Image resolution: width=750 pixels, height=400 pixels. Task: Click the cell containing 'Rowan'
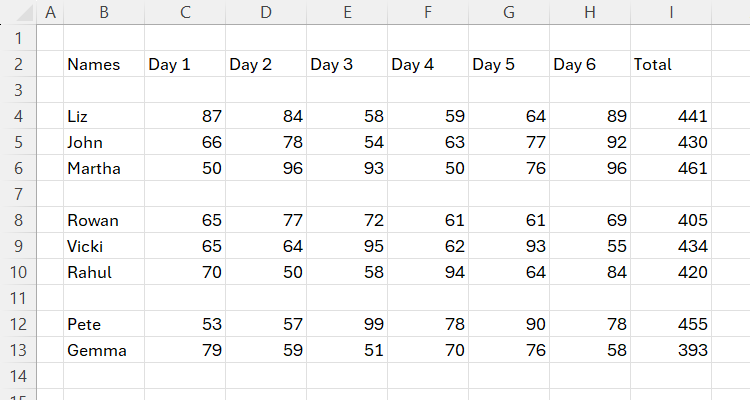103,220
